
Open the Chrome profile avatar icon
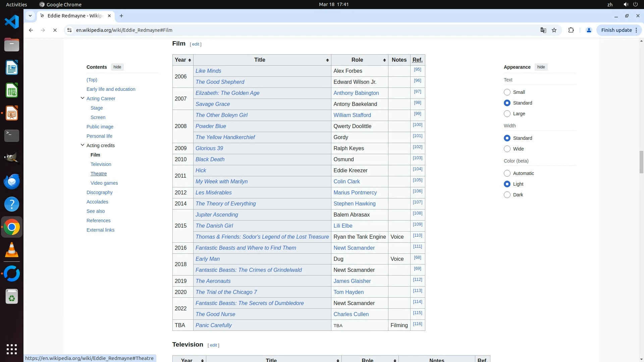click(589, 30)
